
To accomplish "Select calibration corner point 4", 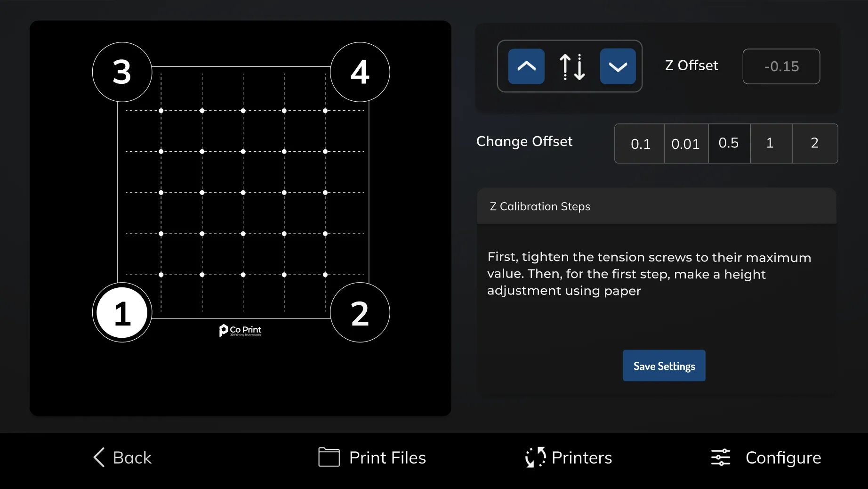I will pyautogui.click(x=360, y=72).
